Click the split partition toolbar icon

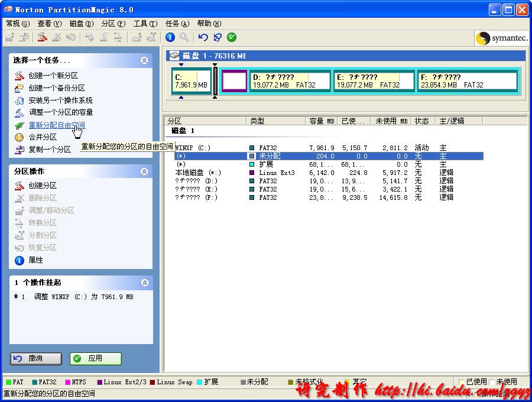coord(151,37)
